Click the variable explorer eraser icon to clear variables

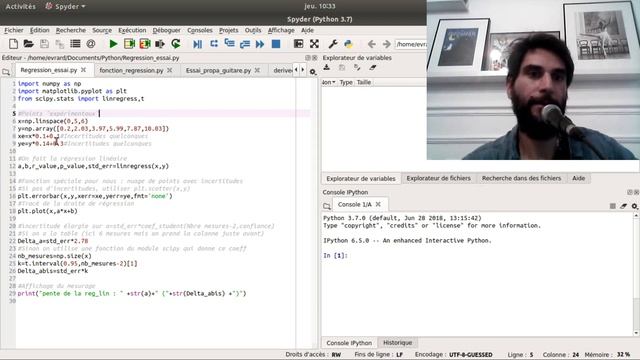(373, 68)
